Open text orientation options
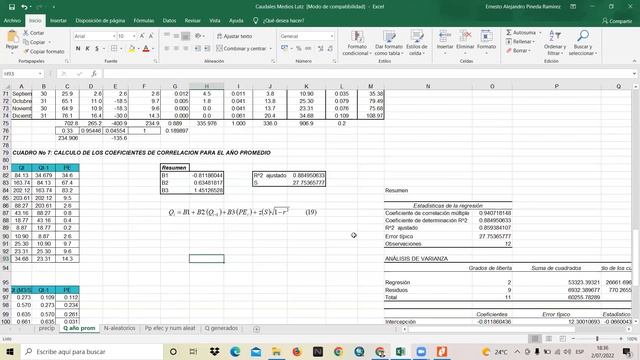 pos(199,36)
